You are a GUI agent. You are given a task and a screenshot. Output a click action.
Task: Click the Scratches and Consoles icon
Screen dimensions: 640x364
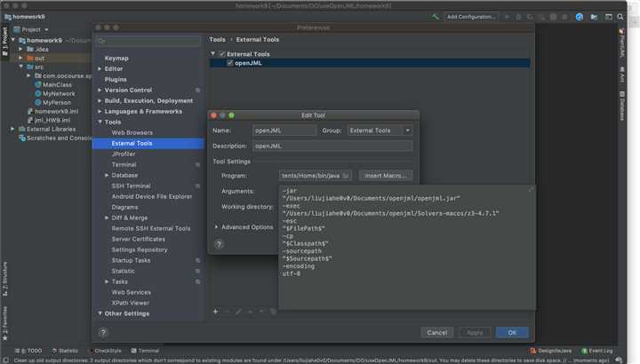22,138
